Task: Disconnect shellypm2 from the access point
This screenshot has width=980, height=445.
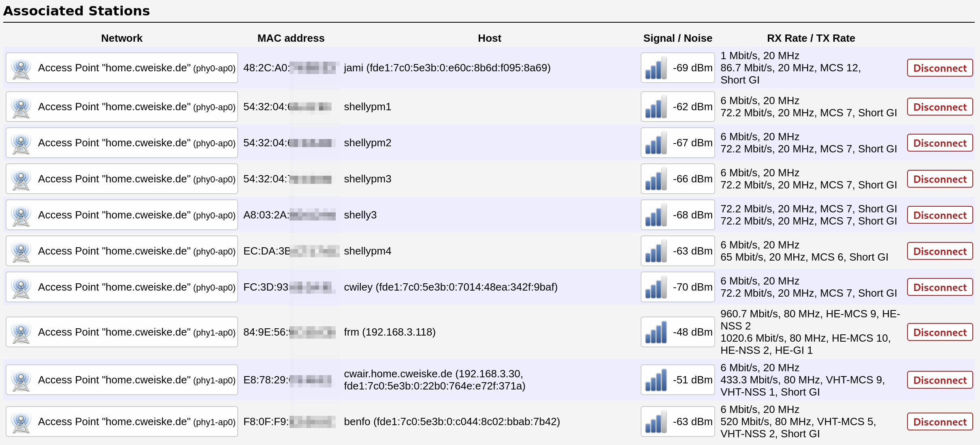Action: (x=940, y=143)
